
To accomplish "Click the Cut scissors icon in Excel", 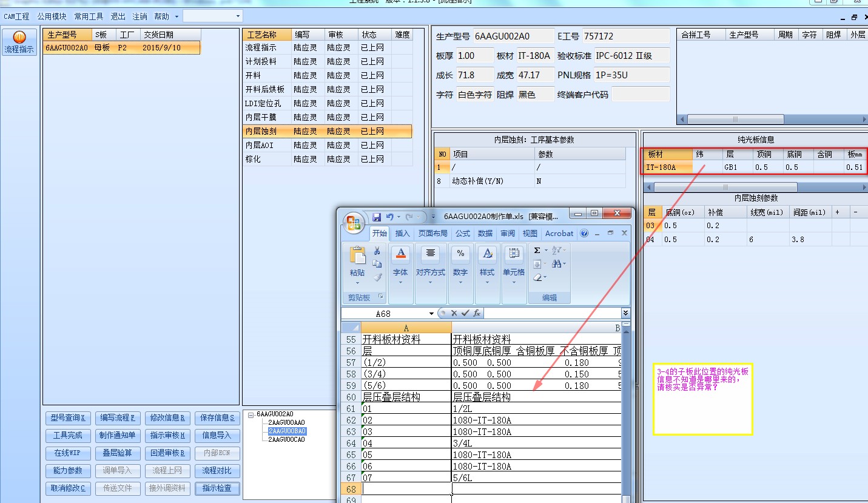I will (x=377, y=251).
